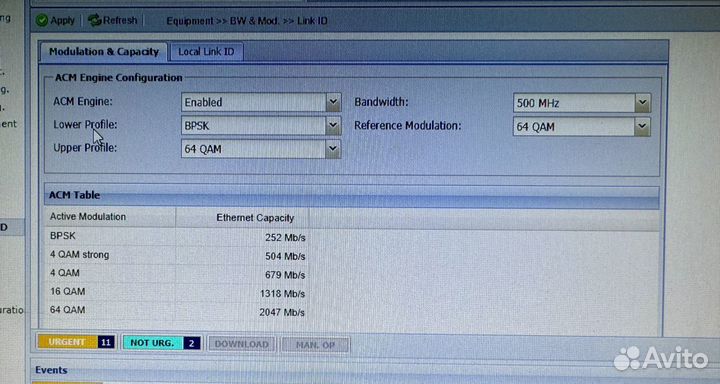Image resolution: width=720 pixels, height=384 pixels.
Task: Expand the Bandwidth 500 MHz dropdown arrow
Action: click(642, 103)
